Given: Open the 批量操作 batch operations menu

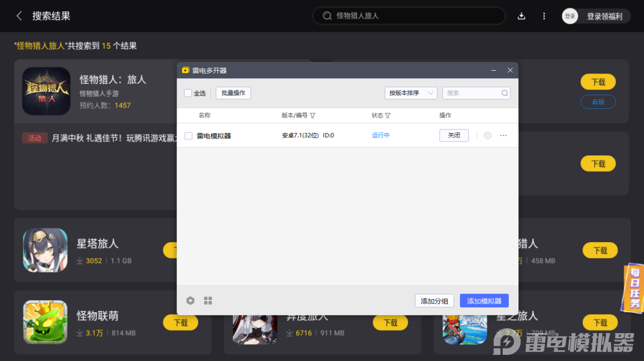Looking at the screenshot, I should point(233,93).
